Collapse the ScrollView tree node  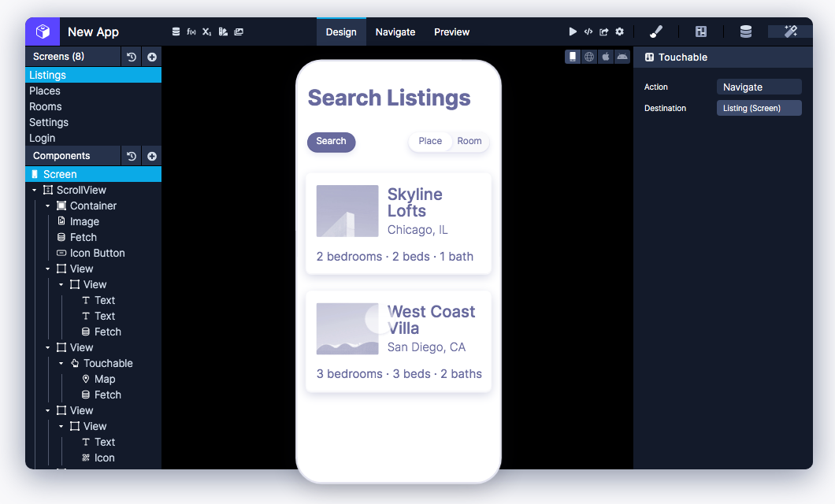pos(34,191)
